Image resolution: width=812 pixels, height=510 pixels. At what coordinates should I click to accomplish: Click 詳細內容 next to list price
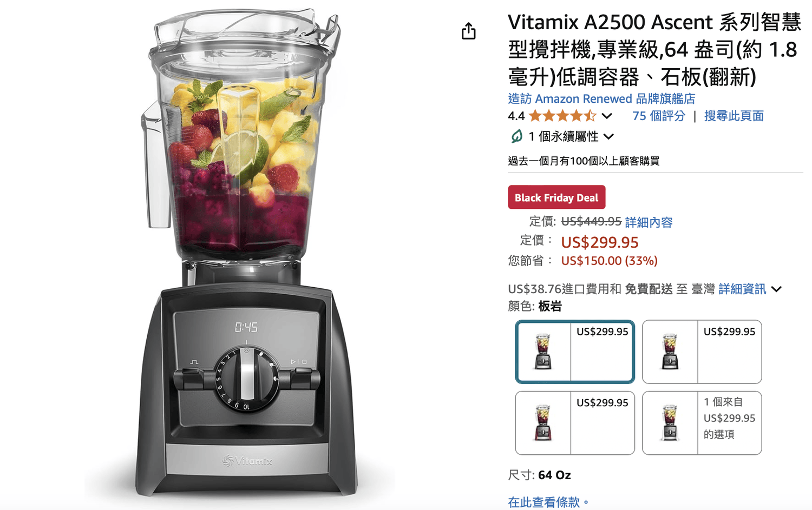pos(649,222)
